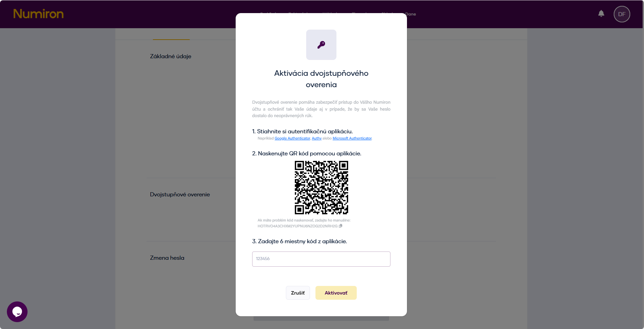
Task: Click the Základné údaje section heading
Action: [170, 56]
